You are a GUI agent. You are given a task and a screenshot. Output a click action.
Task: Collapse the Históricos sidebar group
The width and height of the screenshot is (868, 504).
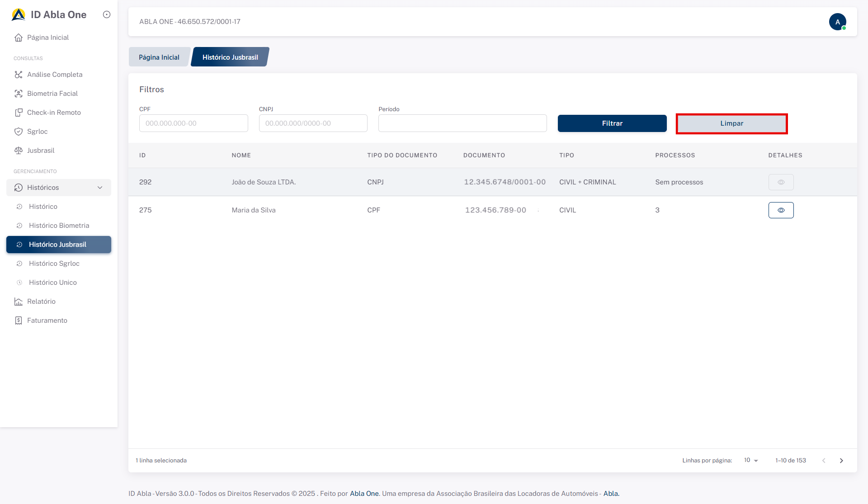[x=100, y=188]
